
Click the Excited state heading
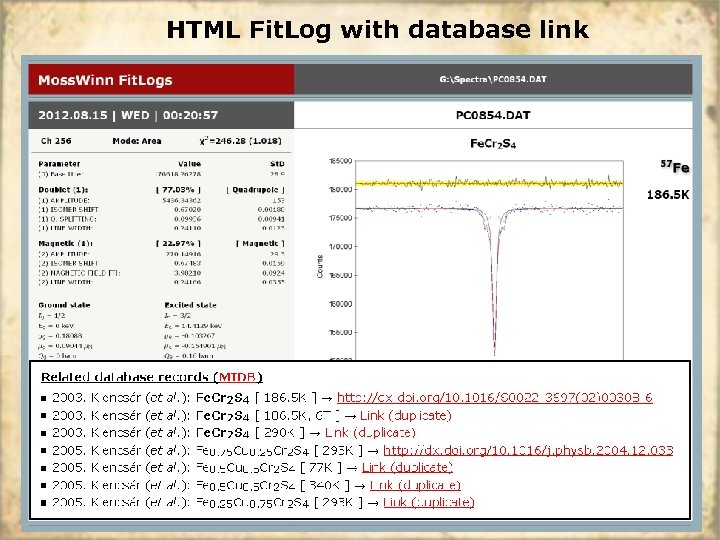pyautogui.click(x=190, y=305)
